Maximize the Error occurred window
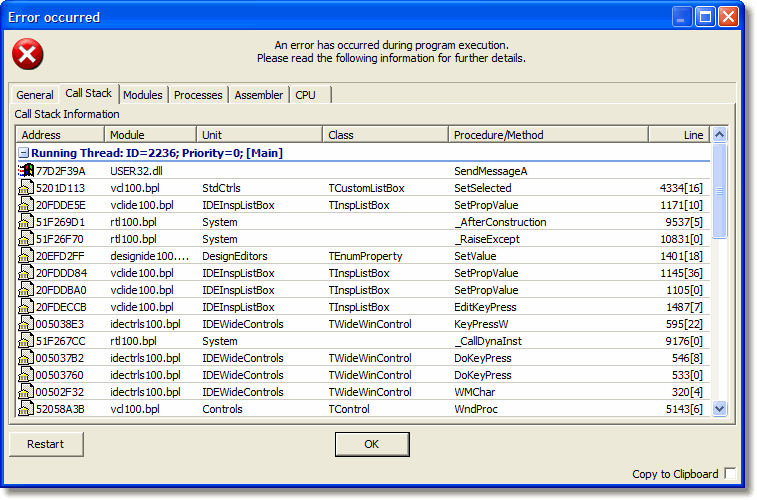The width and height of the screenshot is (757, 500). (x=705, y=17)
